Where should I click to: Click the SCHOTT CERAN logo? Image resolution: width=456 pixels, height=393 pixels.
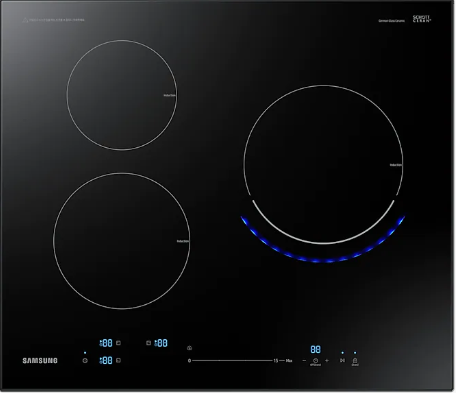422,19
